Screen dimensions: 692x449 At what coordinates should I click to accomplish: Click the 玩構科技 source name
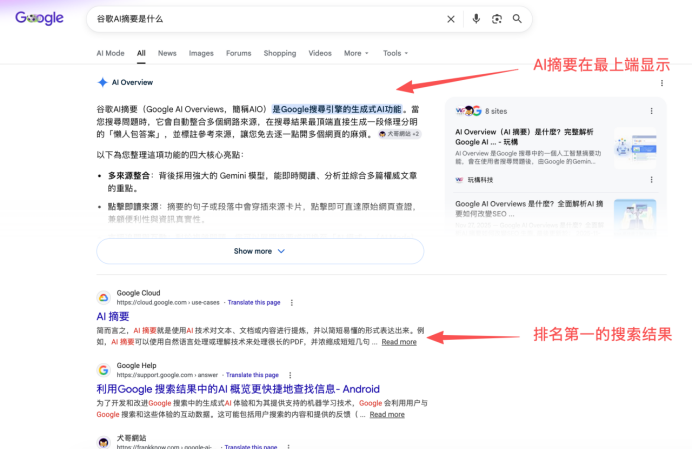[480, 180]
